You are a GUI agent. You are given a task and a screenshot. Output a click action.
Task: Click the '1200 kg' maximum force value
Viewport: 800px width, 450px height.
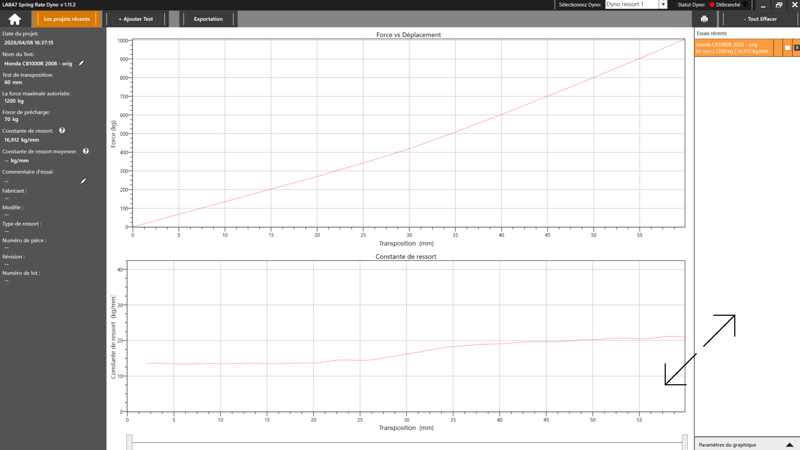[14, 101]
